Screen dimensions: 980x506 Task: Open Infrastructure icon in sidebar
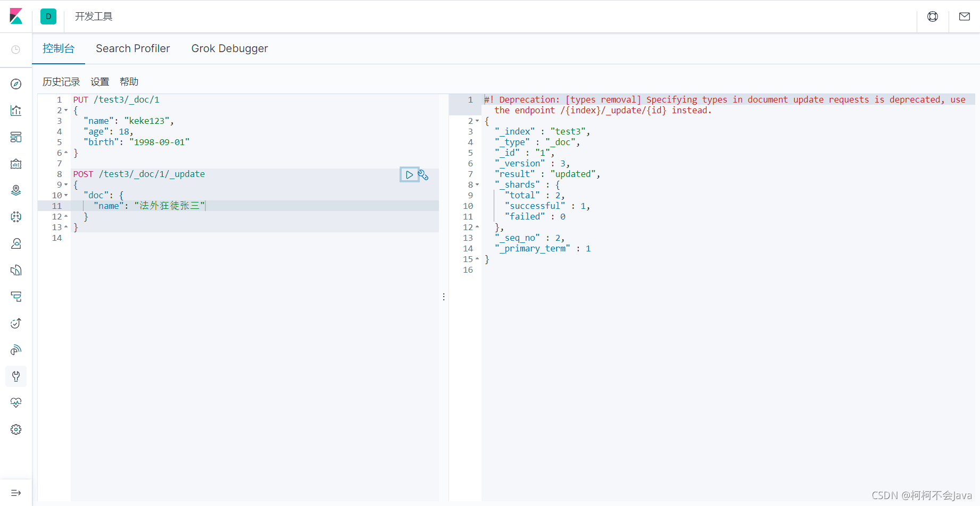16,243
